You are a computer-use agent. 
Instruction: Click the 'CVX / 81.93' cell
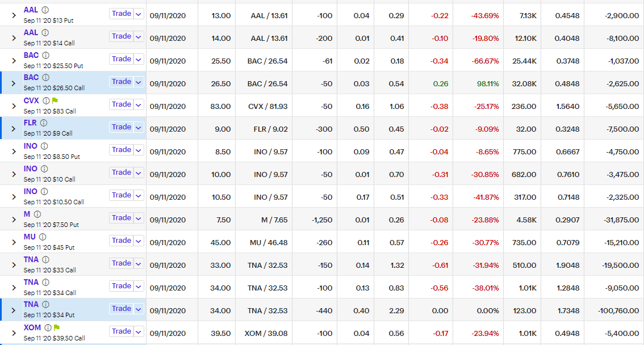pyautogui.click(x=268, y=106)
